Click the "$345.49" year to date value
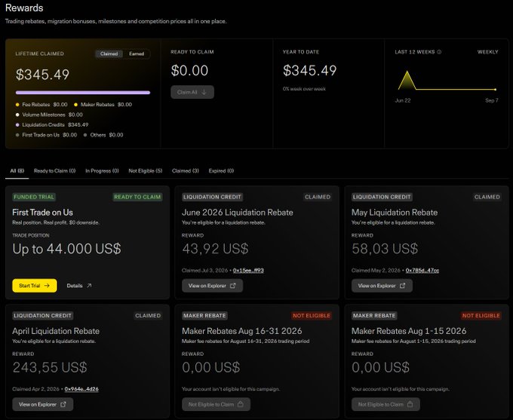This screenshot has height=420, width=513. pyautogui.click(x=309, y=70)
